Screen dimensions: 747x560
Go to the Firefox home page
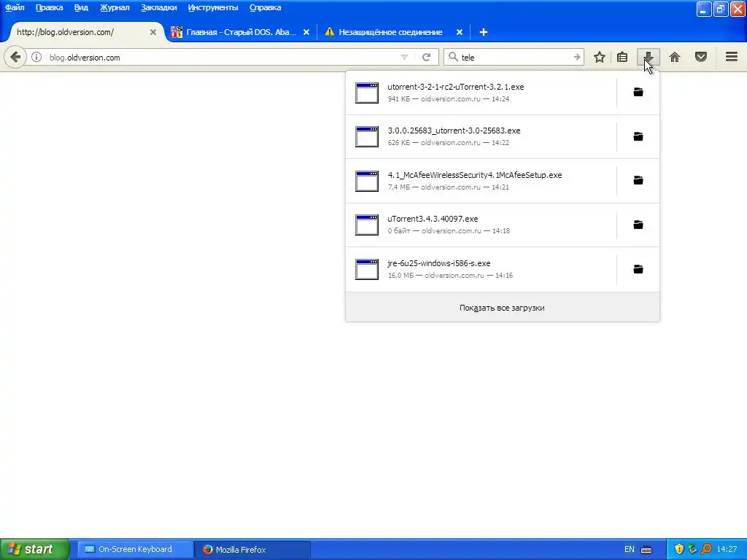click(x=675, y=57)
